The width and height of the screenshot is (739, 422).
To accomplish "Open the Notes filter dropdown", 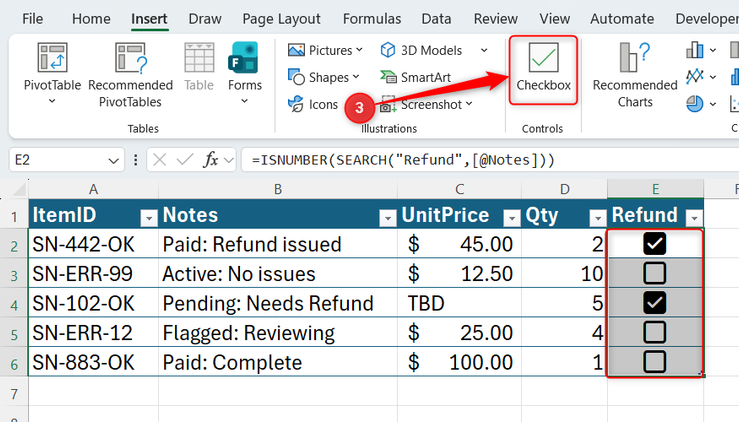I will (388, 218).
